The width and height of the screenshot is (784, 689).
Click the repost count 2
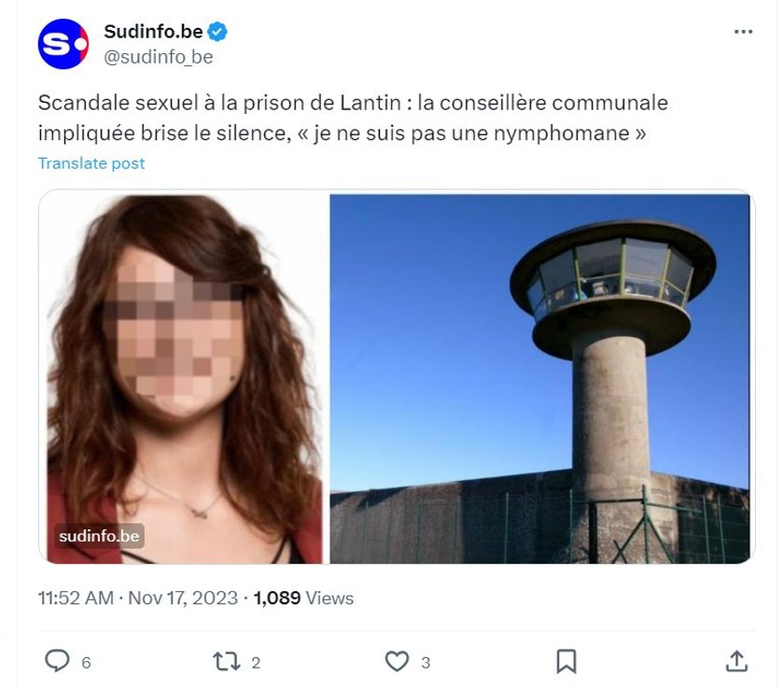point(256,663)
